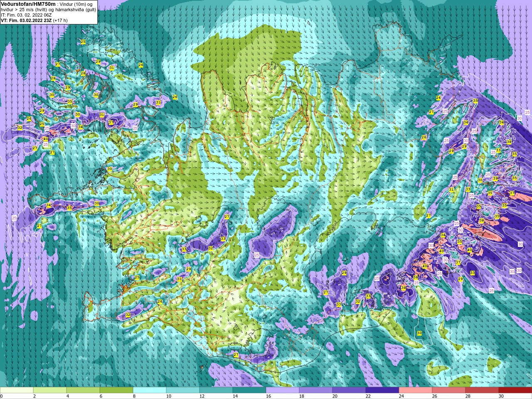
Task: Select the light green 2–4 m/s legend swatch
Action: tap(50, 390)
